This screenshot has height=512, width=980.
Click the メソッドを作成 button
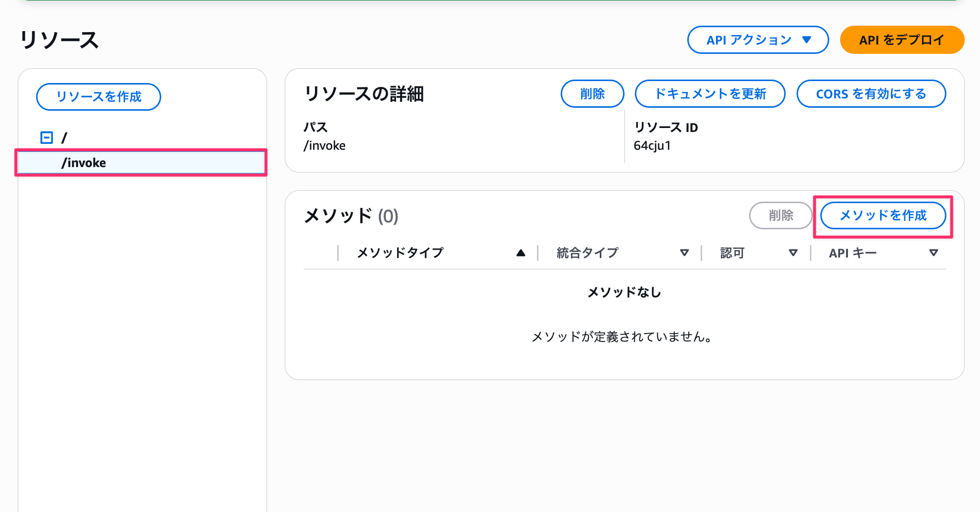click(883, 215)
